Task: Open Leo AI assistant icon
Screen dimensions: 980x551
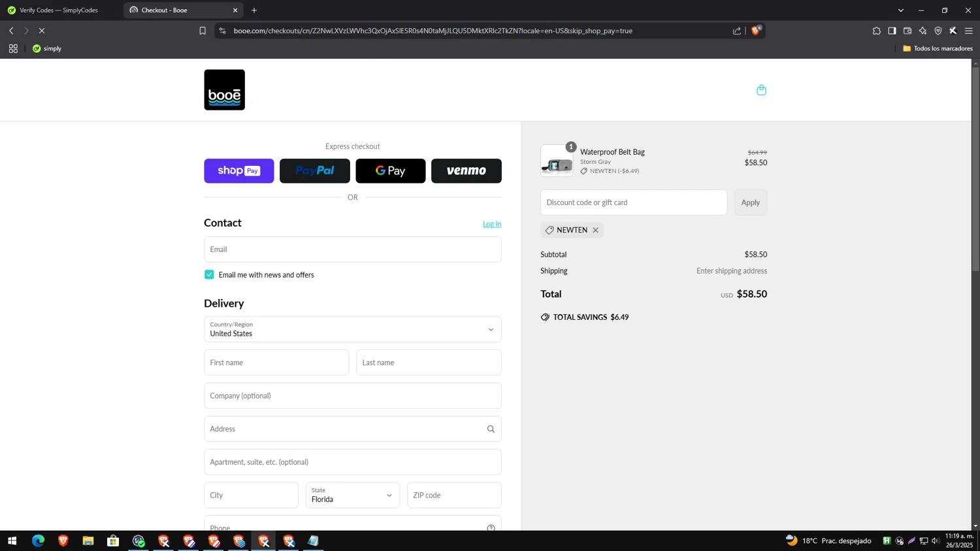Action: point(923,31)
